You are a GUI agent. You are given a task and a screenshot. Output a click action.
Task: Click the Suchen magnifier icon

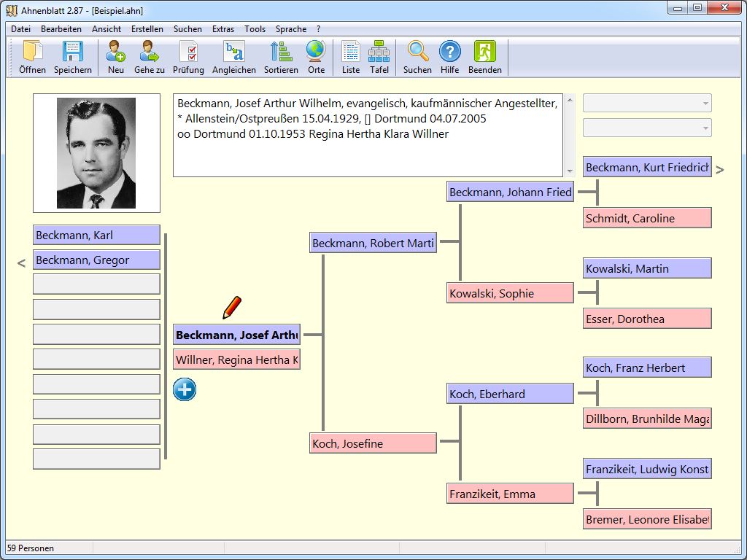[x=417, y=52]
